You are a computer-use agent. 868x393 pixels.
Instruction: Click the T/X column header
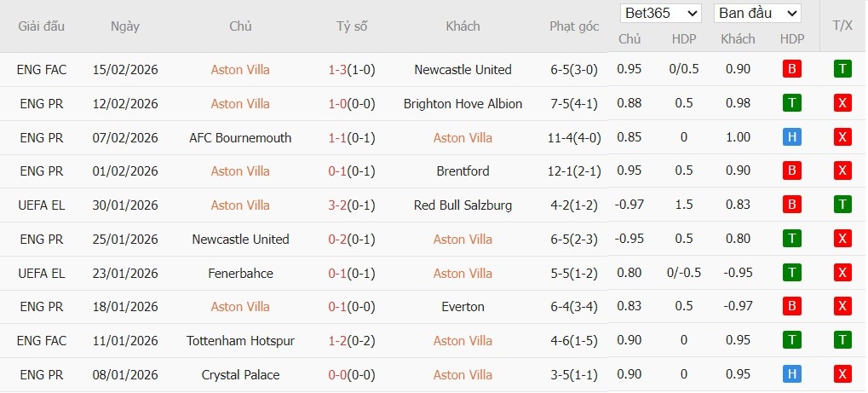tap(842, 26)
